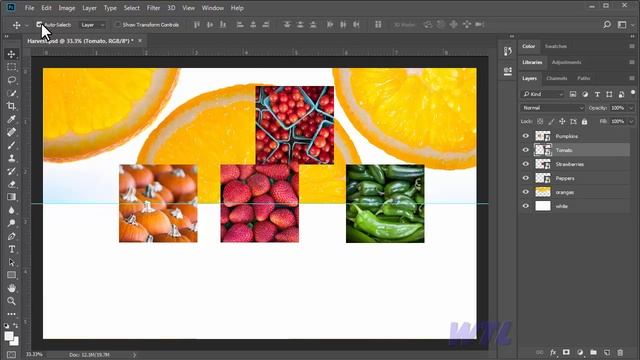
Task: Select the Quick Selection tool
Action: 11,93
